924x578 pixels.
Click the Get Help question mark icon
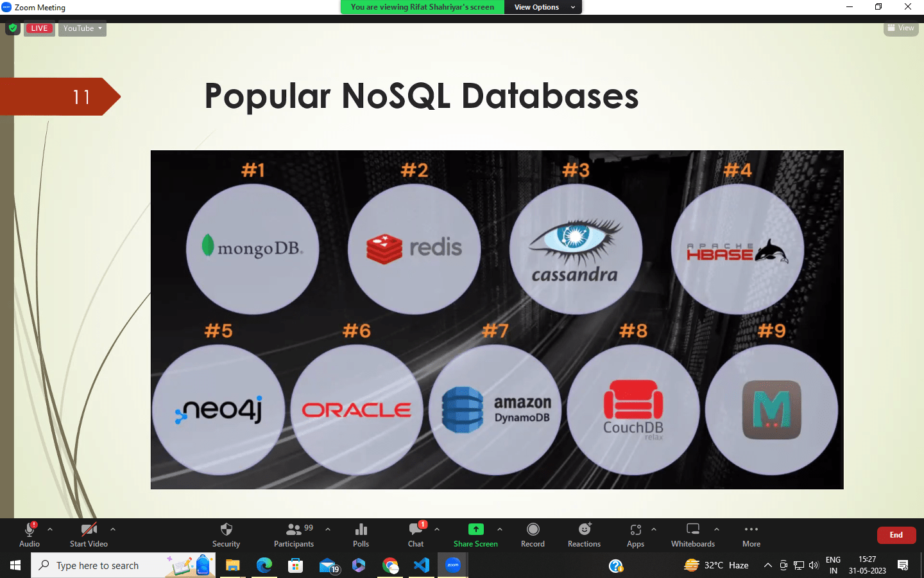(616, 566)
